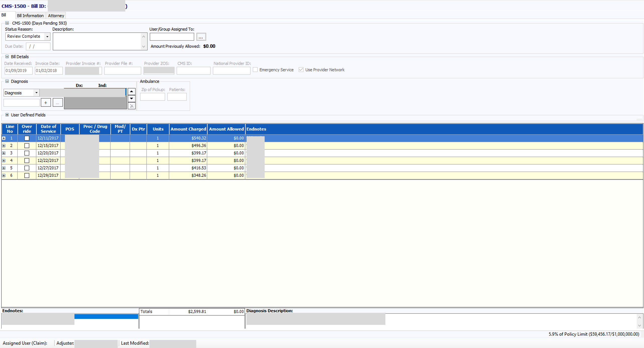Switch to the Bill Information tab

(30, 16)
